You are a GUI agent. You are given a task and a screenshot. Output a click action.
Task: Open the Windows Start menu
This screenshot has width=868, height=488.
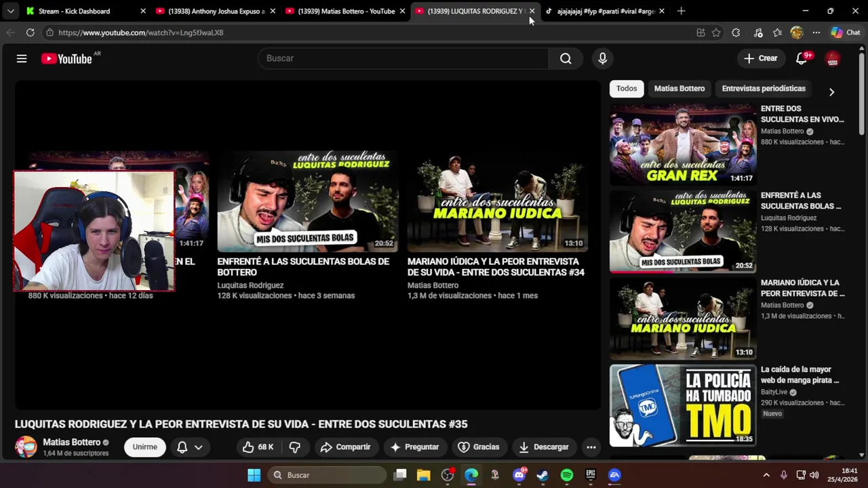click(x=254, y=475)
